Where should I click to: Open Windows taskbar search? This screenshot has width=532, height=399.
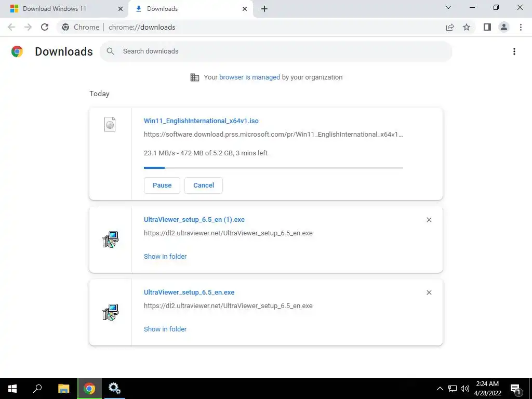tap(37, 389)
